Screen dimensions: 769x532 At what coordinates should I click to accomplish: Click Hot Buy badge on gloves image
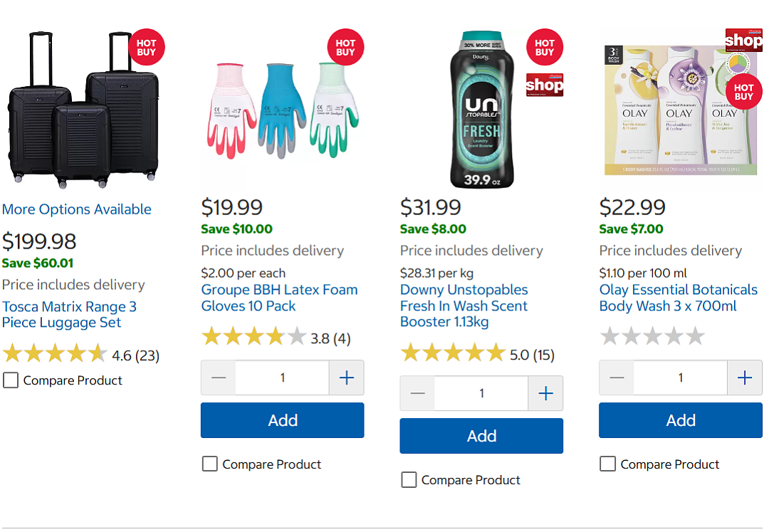tap(345, 48)
